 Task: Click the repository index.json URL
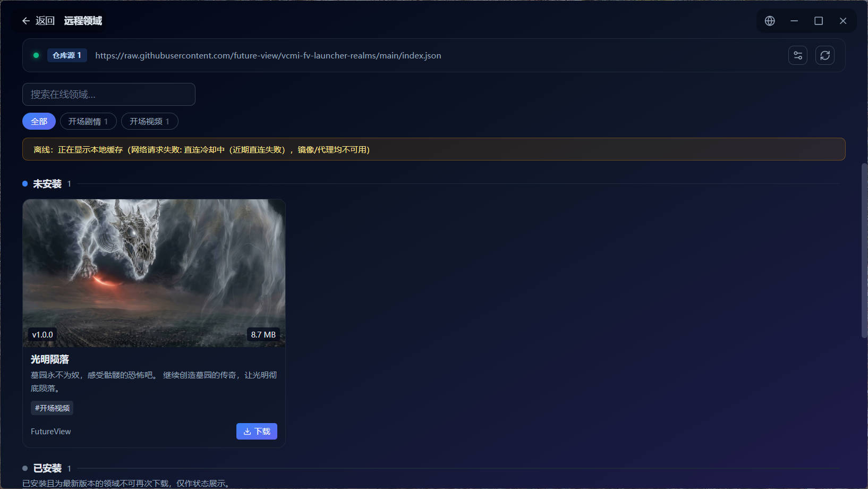pyautogui.click(x=268, y=55)
